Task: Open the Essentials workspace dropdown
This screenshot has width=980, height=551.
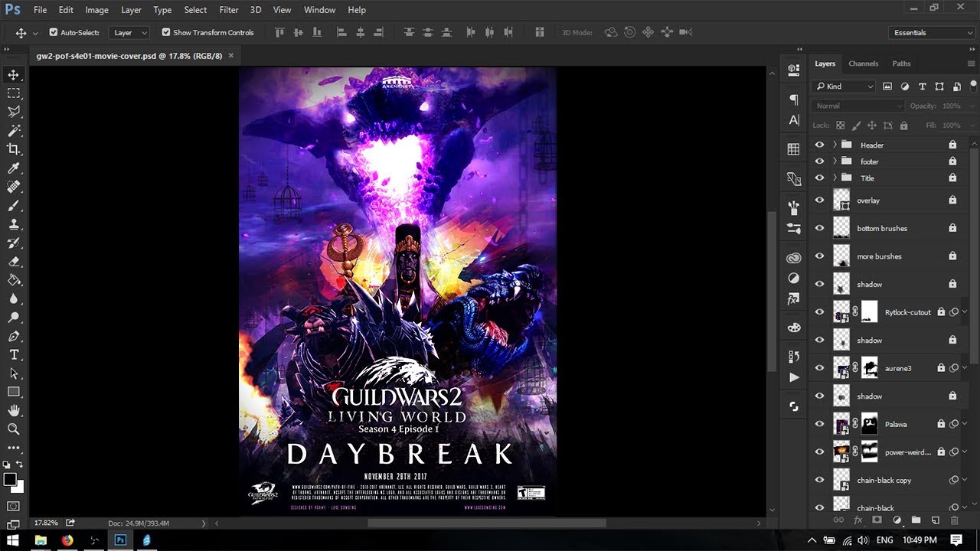Action: pyautogui.click(x=931, y=33)
